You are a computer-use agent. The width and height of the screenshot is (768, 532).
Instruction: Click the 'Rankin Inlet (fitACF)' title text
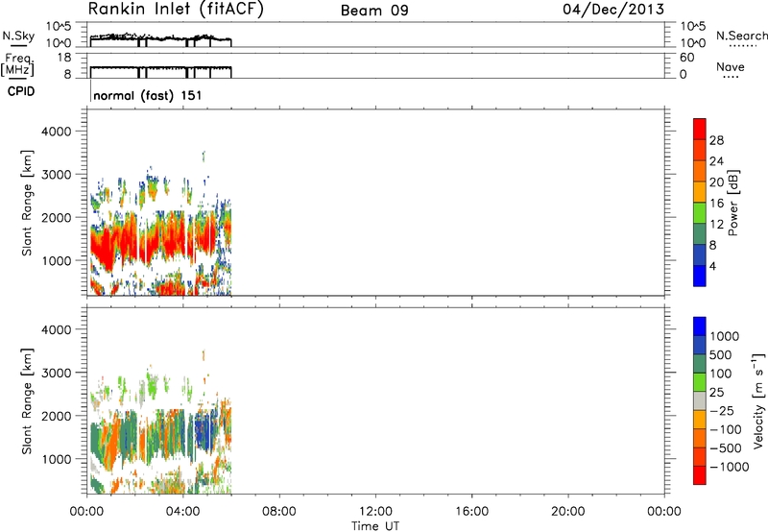[x=176, y=10]
